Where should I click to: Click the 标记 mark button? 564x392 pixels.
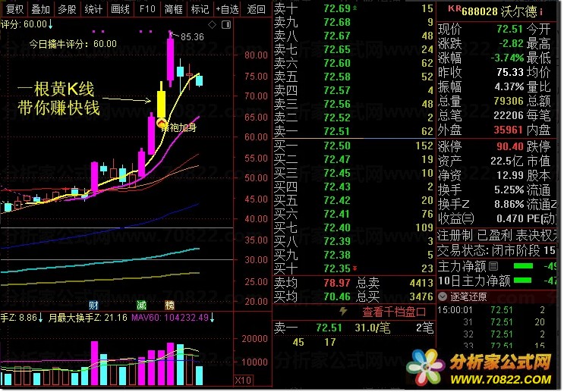pyautogui.click(x=200, y=9)
